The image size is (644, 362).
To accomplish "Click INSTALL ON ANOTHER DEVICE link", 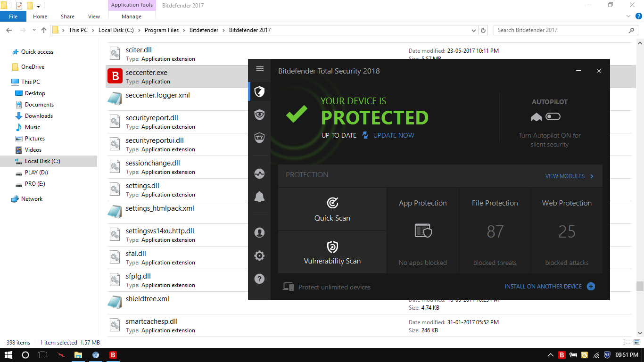I will click(x=544, y=287).
